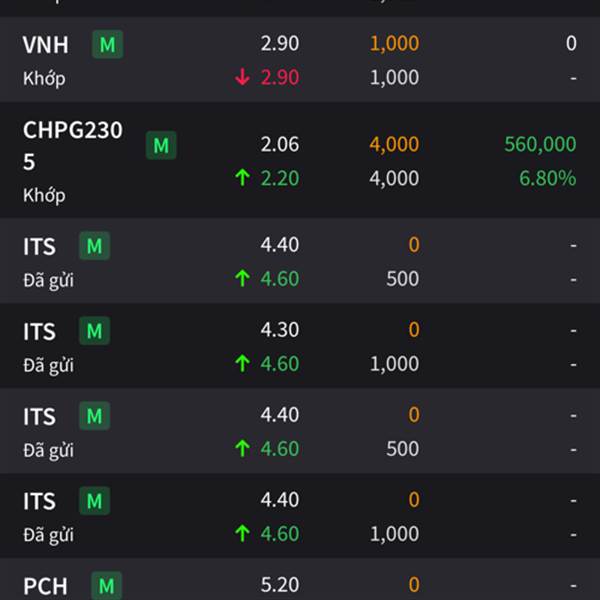Select the 5.20 price on the PCH row
The width and height of the screenshot is (600, 600).
[x=280, y=584]
